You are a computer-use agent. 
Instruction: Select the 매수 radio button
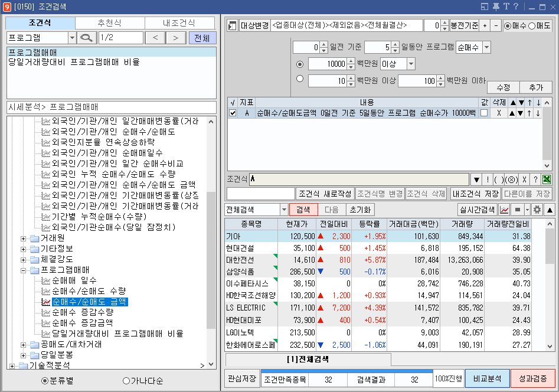508,25
